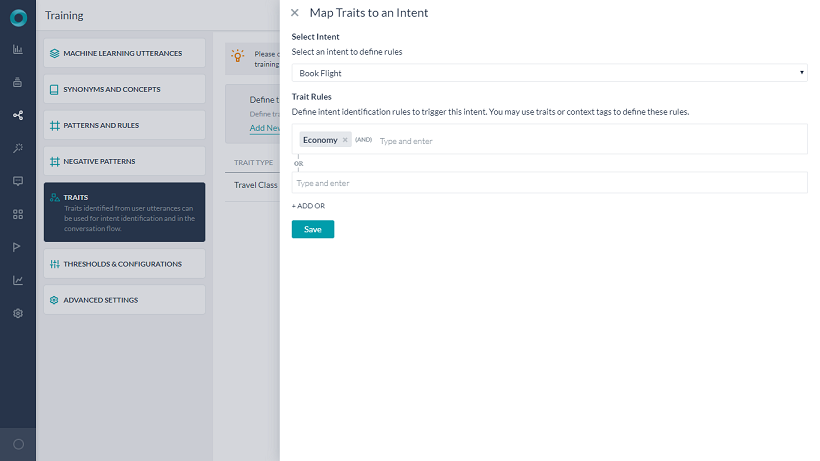Click the Trait Rules heading
Image resolution: width=820 pixels, height=461 pixels.
click(312, 97)
